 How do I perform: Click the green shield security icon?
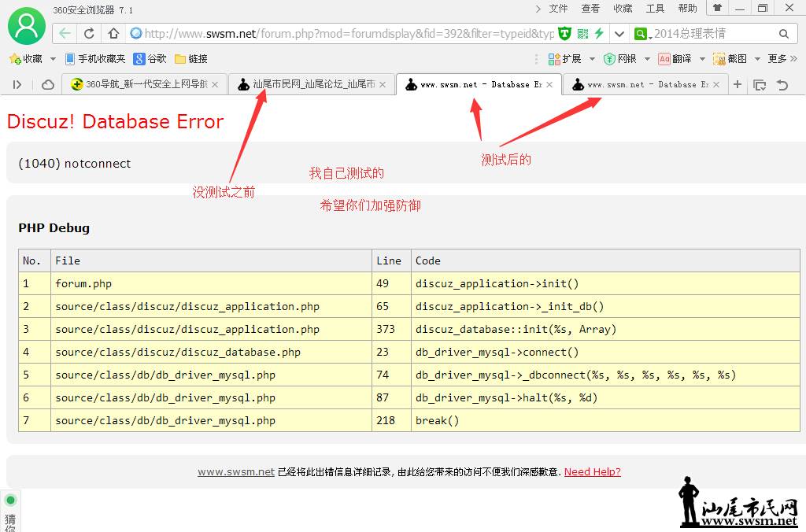point(564,33)
